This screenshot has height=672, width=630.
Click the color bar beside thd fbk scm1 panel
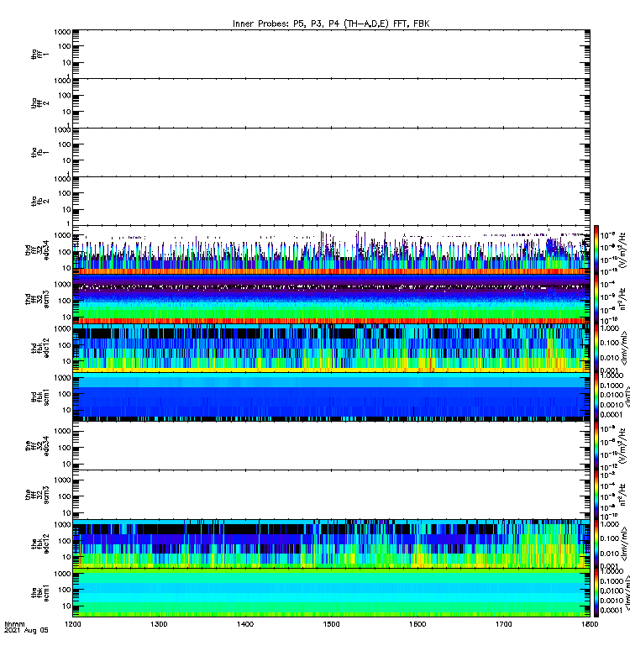pos(596,396)
